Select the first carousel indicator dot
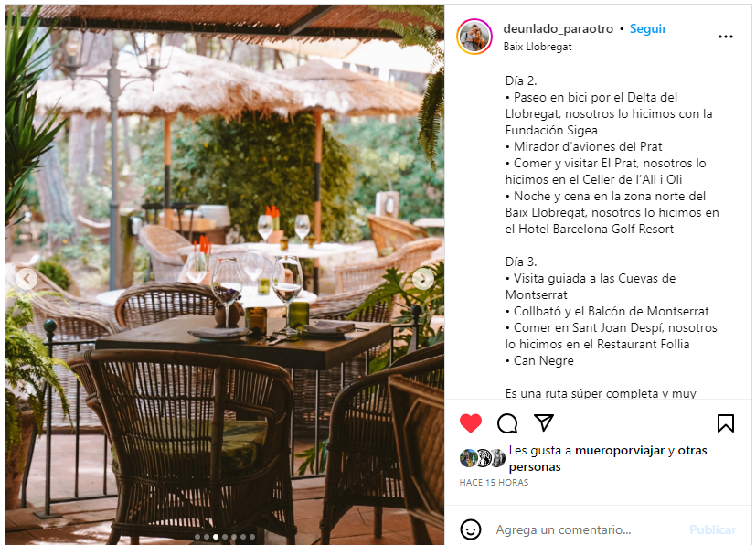 (197, 537)
